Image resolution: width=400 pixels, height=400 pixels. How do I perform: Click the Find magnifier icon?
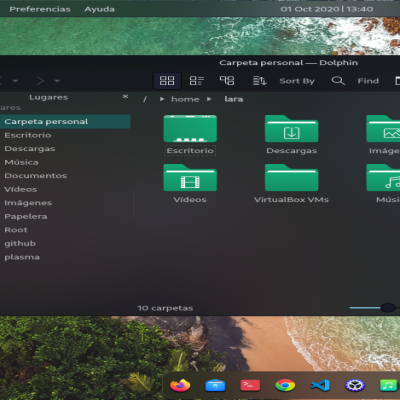pos(338,81)
